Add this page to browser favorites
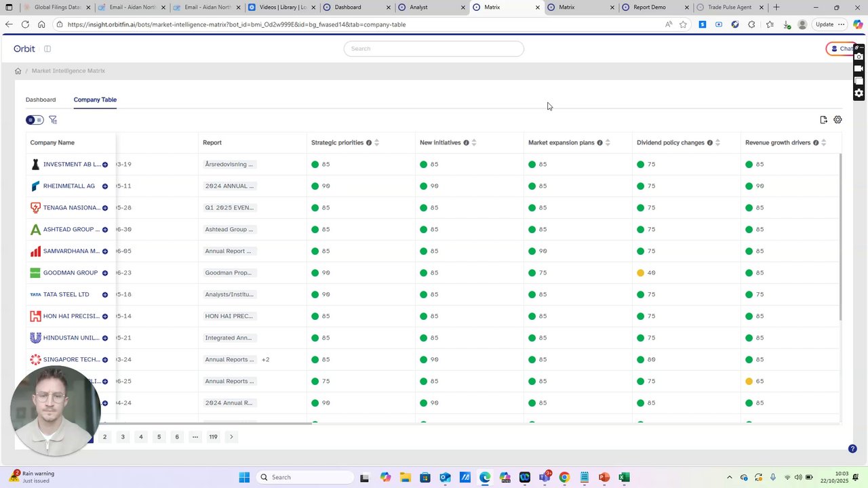 click(683, 24)
